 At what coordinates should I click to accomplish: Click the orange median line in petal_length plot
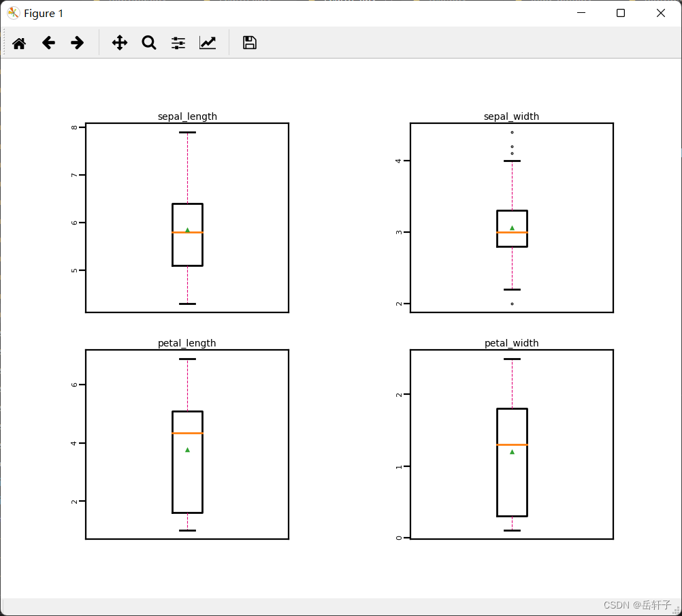click(187, 434)
